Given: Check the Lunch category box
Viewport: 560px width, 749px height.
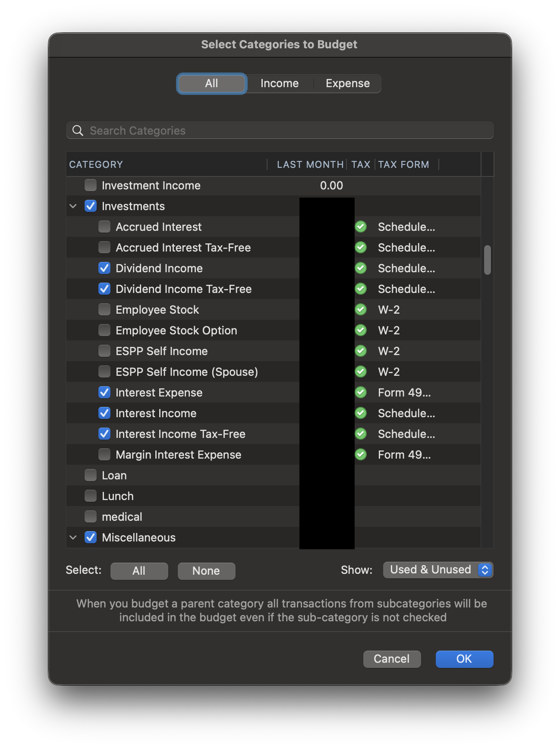Looking at the screenshot, I should point(91,496).
